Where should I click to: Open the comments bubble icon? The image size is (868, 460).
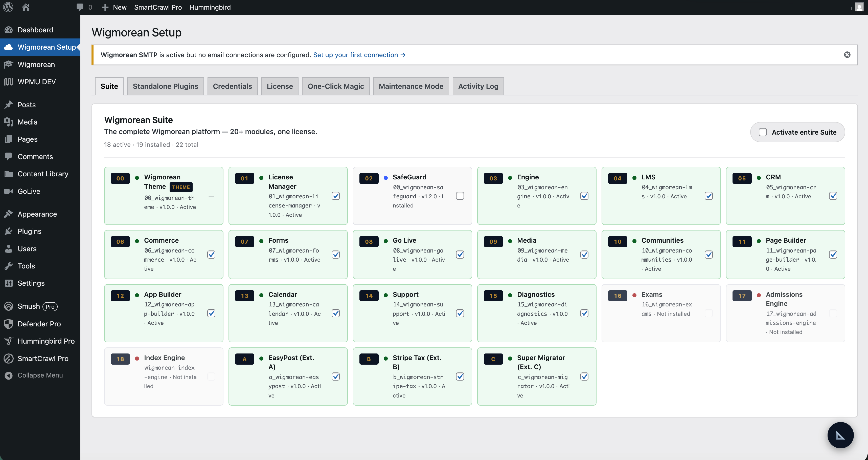80,7
